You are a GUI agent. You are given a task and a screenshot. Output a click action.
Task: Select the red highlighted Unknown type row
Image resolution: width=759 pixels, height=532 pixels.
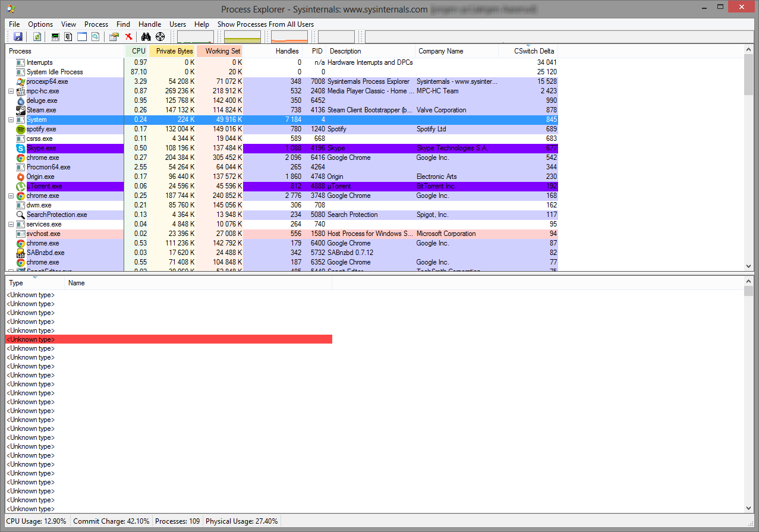click(169, 339)
